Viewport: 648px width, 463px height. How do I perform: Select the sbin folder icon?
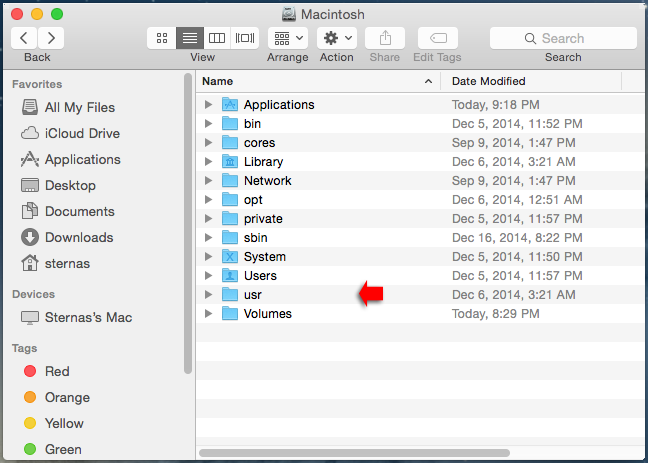click(230, 238)
